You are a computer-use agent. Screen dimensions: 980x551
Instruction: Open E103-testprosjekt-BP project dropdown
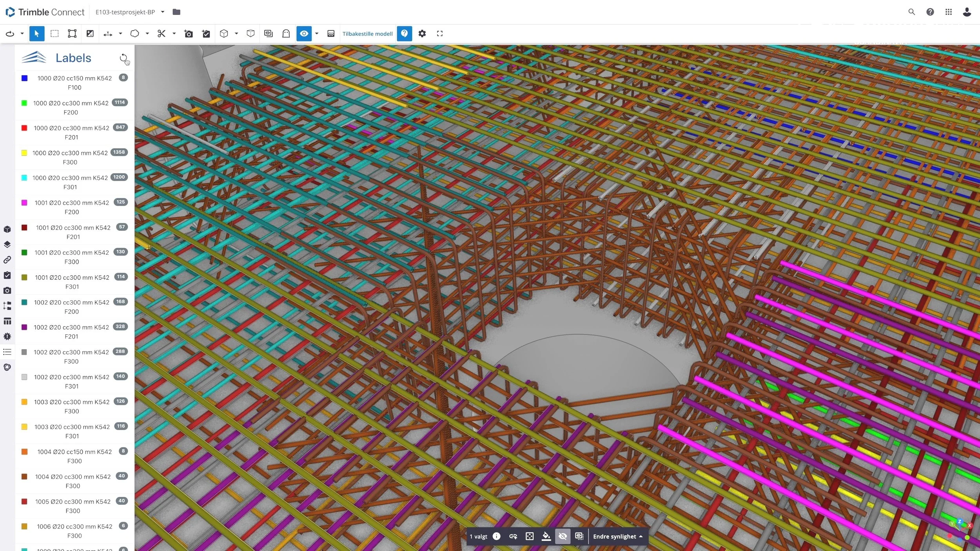(130, 12)
